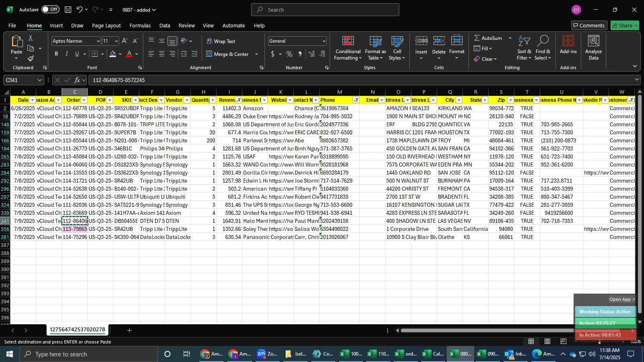Open Conditional Formatting

pyautogui.click(x=348, y=48)
